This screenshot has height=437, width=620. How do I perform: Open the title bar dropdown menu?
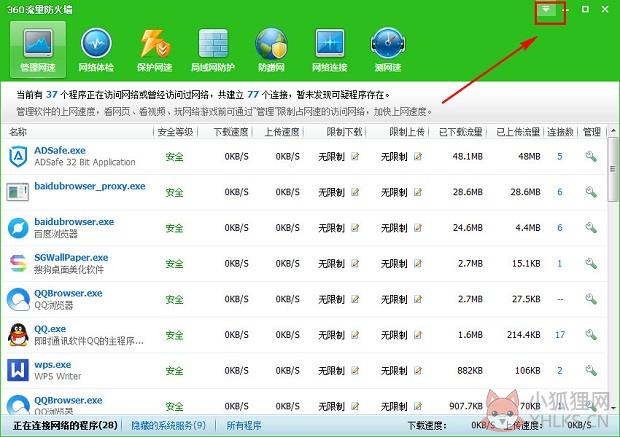[x=546, y=9]
